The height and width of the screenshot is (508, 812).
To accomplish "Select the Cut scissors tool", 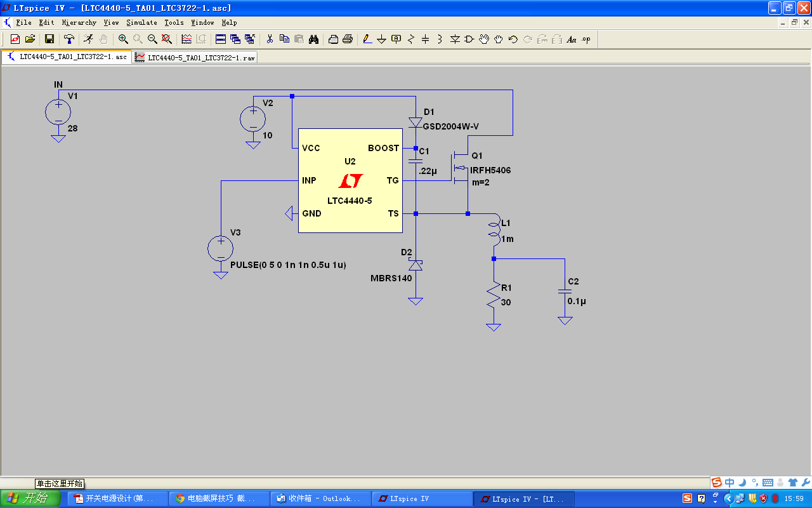I will click(270, 39).
